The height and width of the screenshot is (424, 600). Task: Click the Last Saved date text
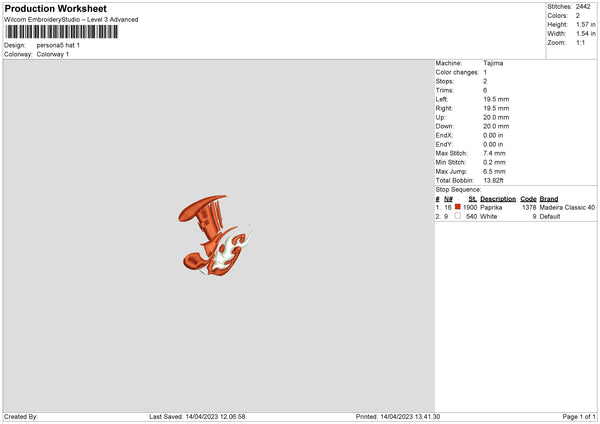[x=197, y=417]
